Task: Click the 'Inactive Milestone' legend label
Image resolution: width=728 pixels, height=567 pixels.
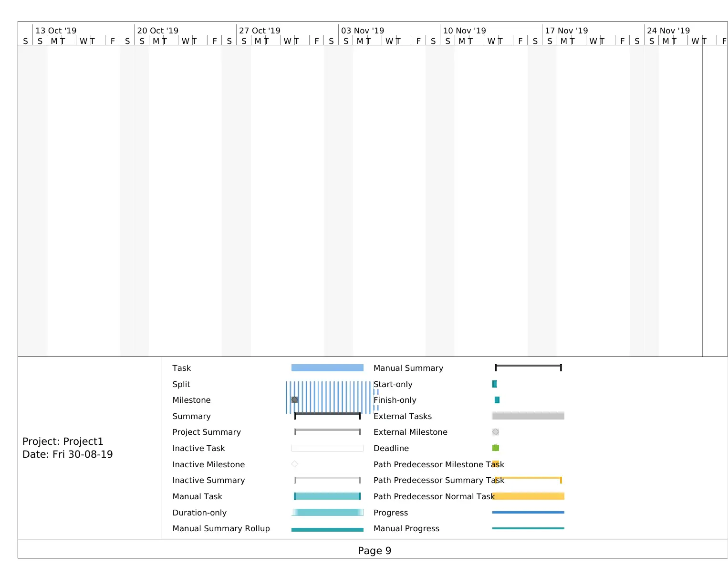Action: tap(208, 464)
